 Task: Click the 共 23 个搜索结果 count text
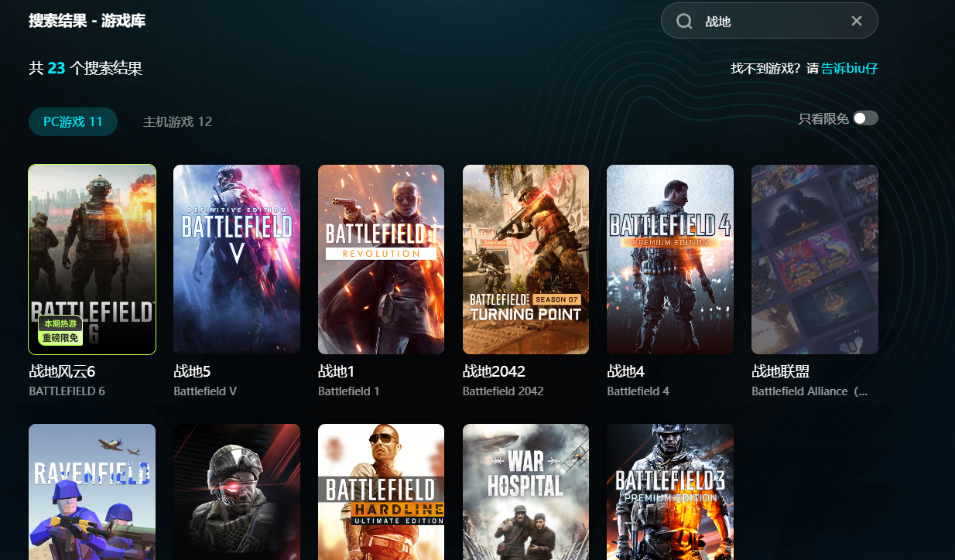click(x=86, y=68)
